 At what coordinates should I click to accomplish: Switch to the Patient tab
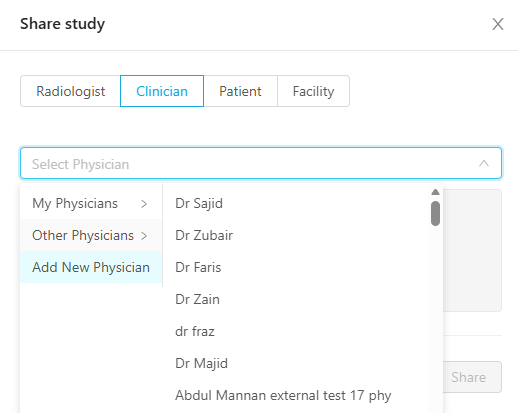coord(240,91)
